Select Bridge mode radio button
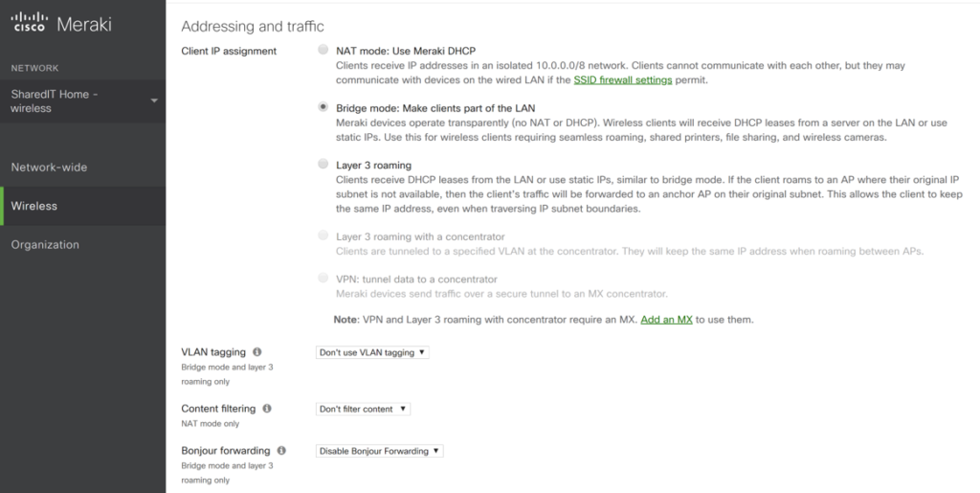 [x=323, y=108]
